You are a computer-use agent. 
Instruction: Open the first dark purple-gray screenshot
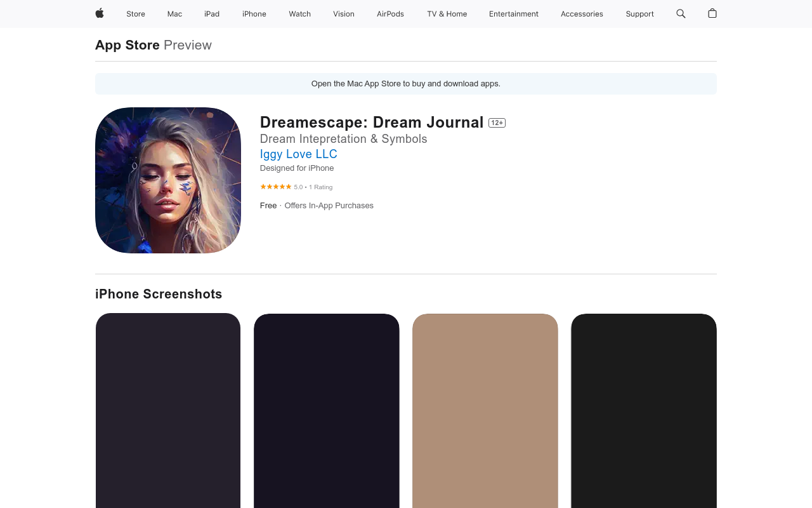[168, 410]
